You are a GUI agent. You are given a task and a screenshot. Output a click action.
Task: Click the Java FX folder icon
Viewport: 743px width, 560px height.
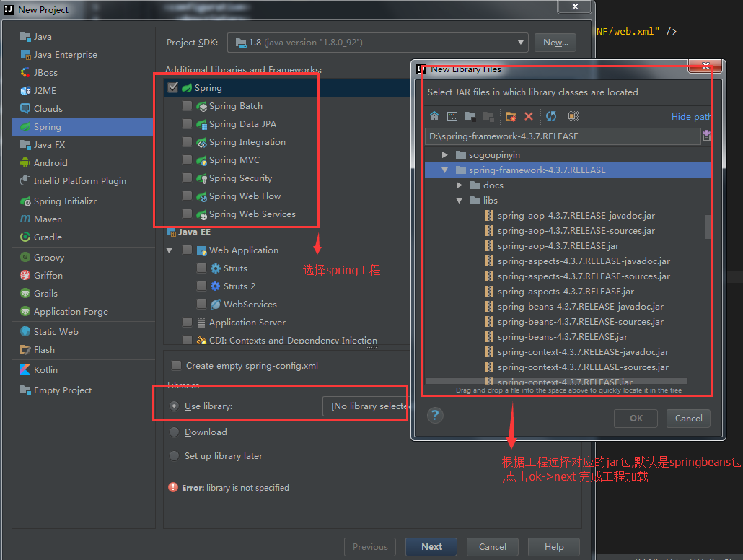[x=25, y=144]
